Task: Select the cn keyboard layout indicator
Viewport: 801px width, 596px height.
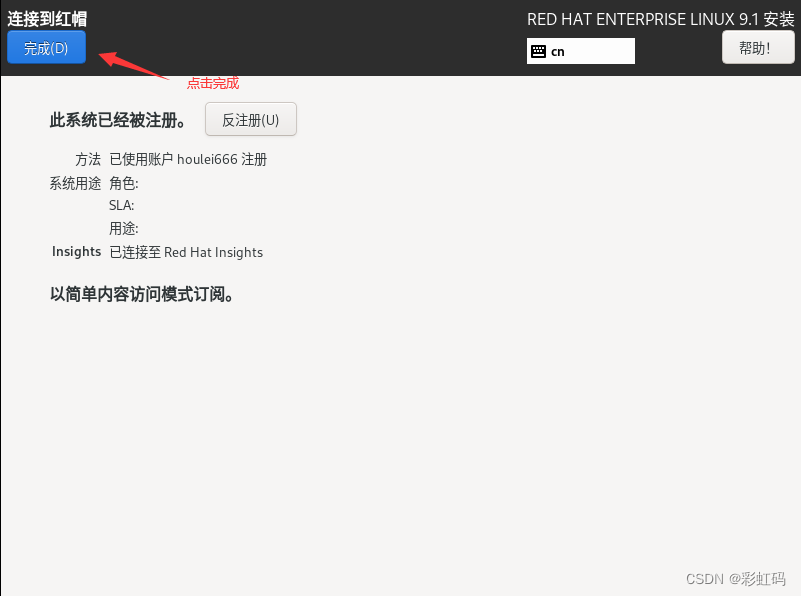Action: [x=581, y=51]
